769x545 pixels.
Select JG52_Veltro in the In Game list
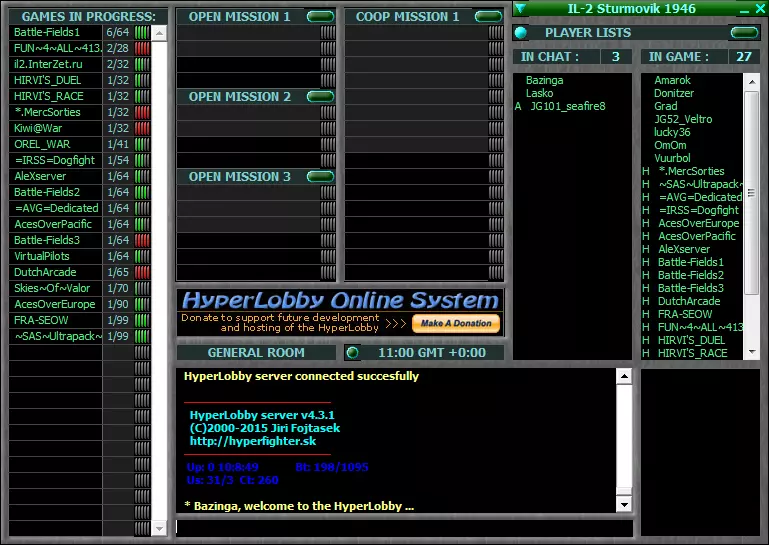[x=683, y=119]
